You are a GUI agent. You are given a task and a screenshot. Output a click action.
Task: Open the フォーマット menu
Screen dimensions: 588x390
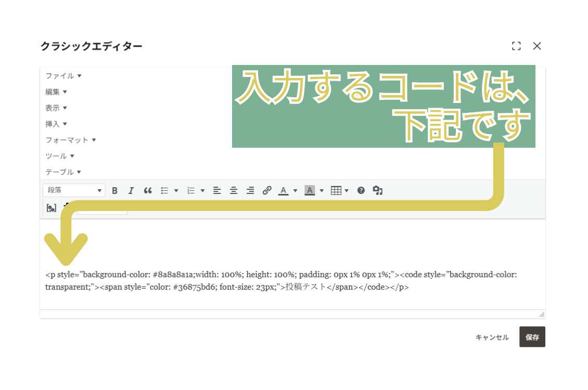pos(70,140)
